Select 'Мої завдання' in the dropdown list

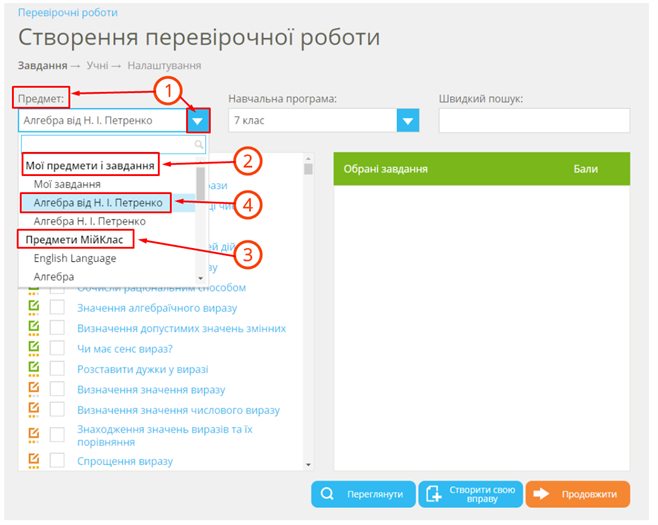point(67,184)
